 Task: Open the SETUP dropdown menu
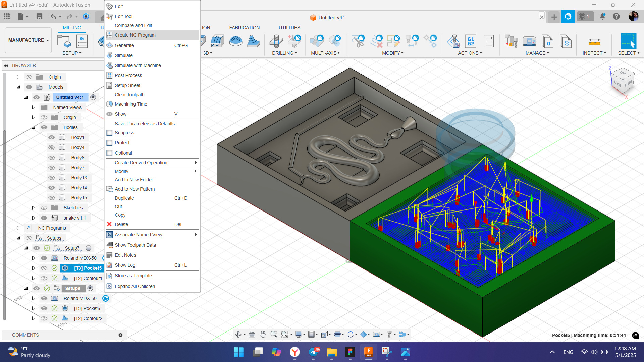point(72,53)
